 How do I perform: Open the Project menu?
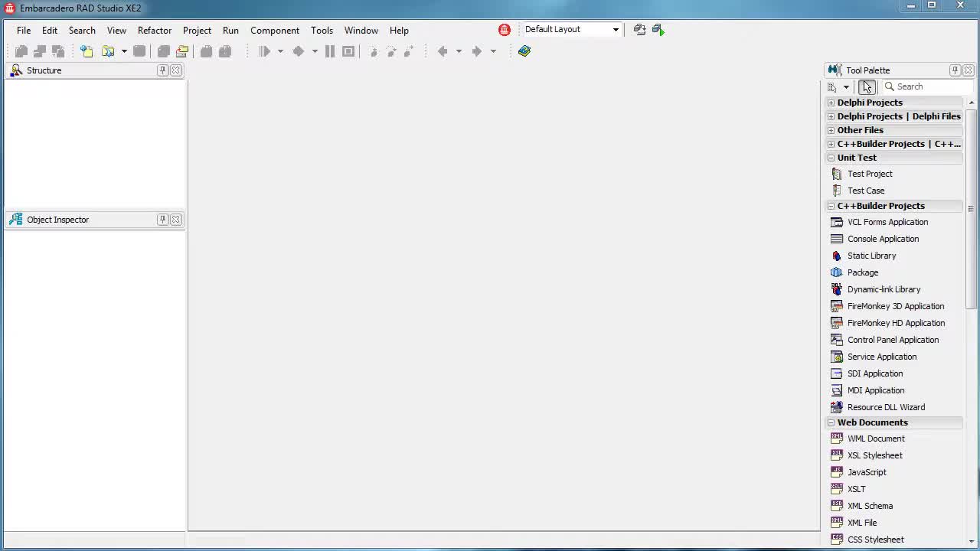point(197,31)
